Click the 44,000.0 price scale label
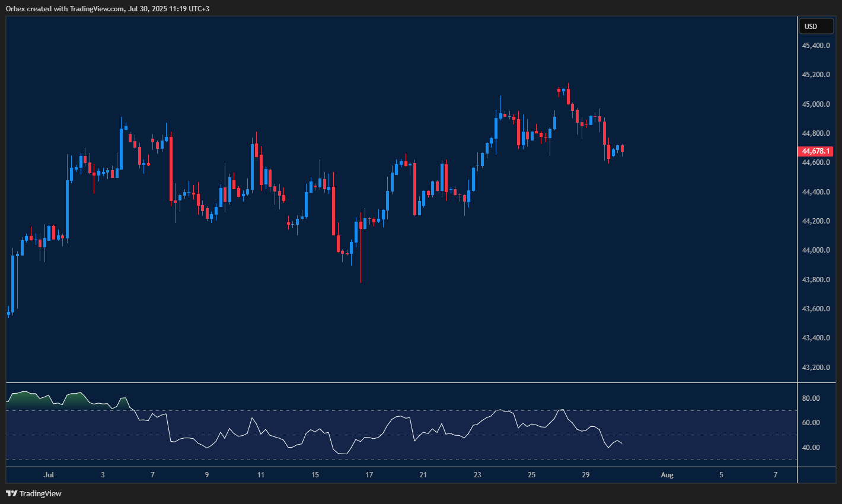This screenshot has height=504, width=842. pos(815,250)
